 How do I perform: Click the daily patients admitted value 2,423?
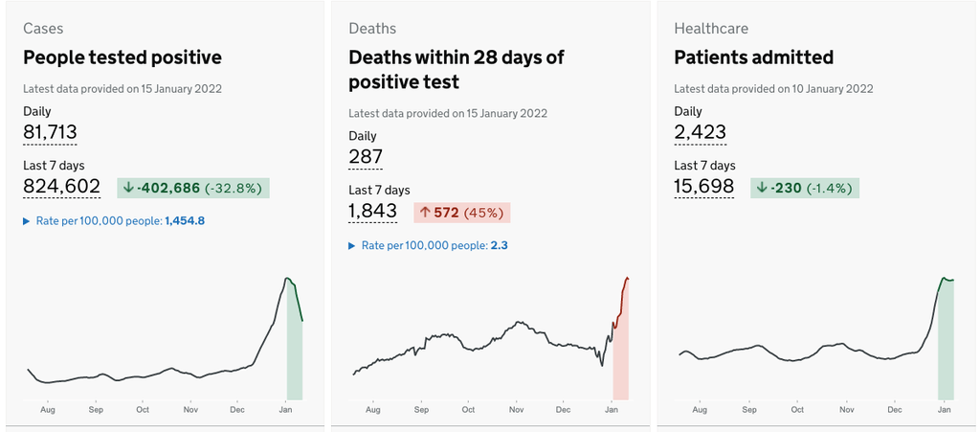pos(701,132)
